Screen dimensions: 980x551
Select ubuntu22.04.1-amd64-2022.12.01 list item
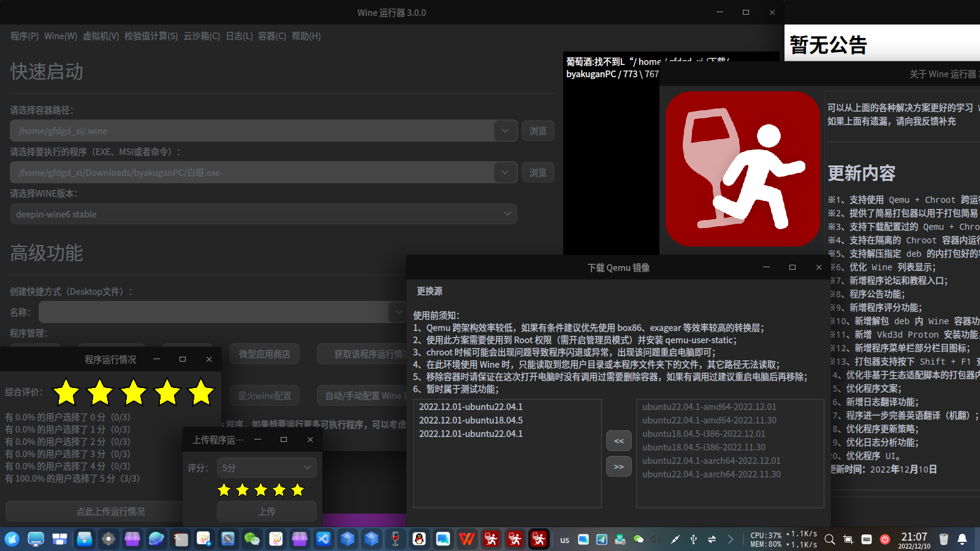[729, 406]
